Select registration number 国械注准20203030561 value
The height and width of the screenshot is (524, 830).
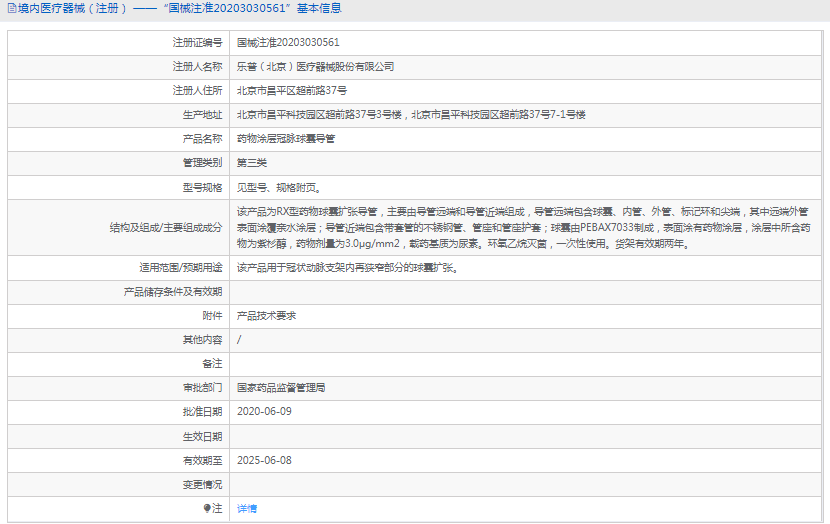(288, 42)
